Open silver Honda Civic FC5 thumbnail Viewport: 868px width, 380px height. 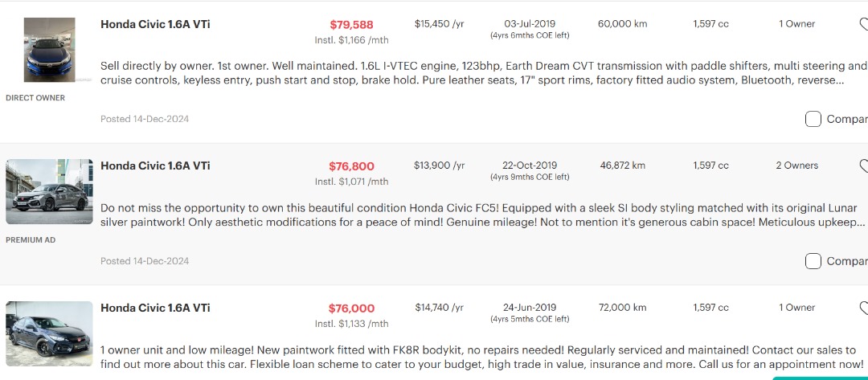coord(49,191)
